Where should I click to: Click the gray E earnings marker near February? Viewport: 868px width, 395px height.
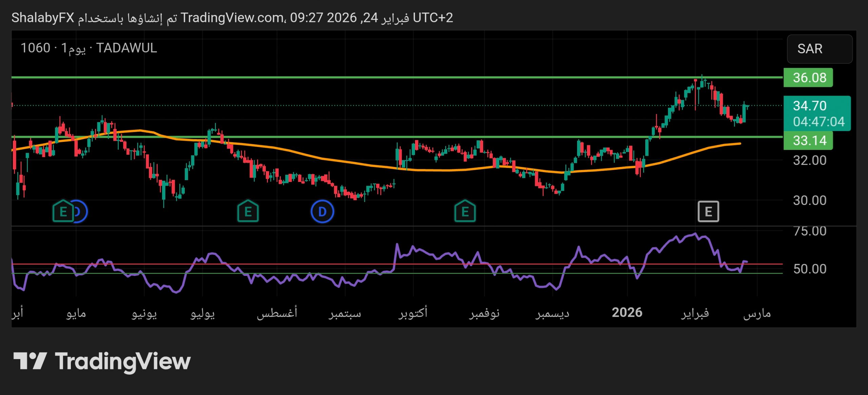tap(708, 211)
